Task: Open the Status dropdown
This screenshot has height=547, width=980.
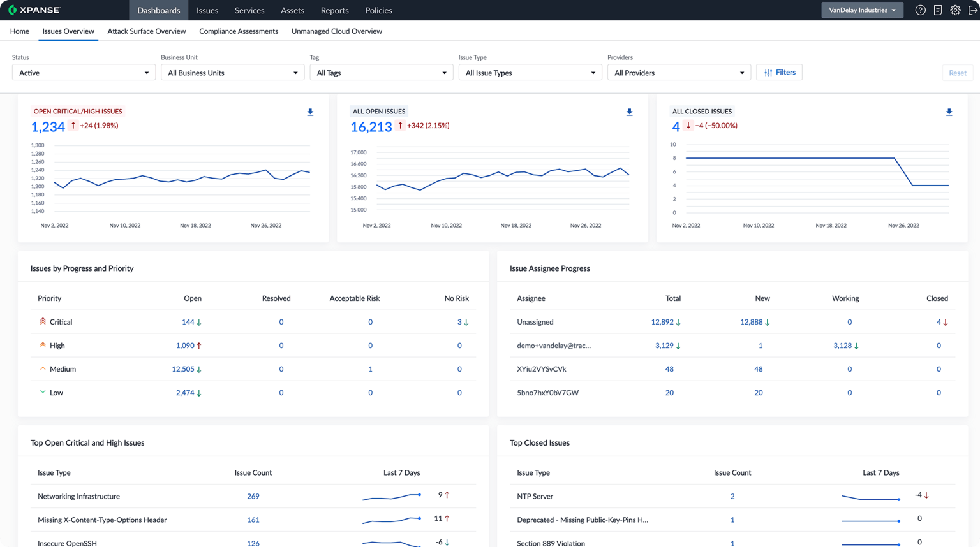Action: (84, 72)
